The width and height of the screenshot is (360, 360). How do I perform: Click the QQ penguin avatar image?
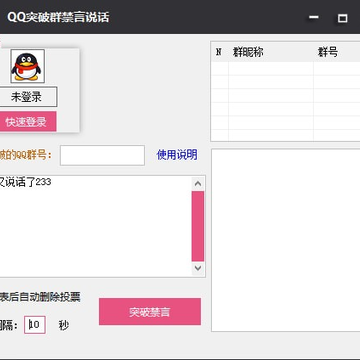click(27, 66)
